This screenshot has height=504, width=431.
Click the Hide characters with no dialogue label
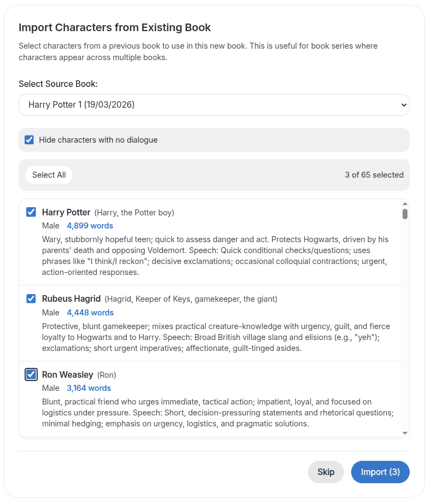(x=98, y=140)
